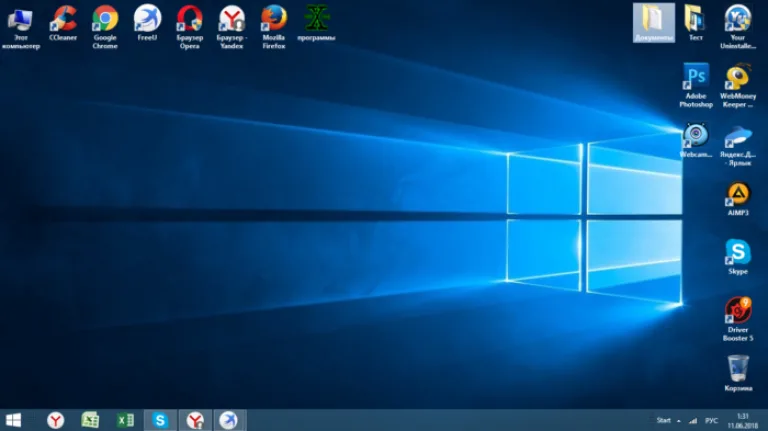The height and width of the screenshot is (431, 768).
Task: Expand hidden system tray icons arrow
Action: click(x=679, y=421)
